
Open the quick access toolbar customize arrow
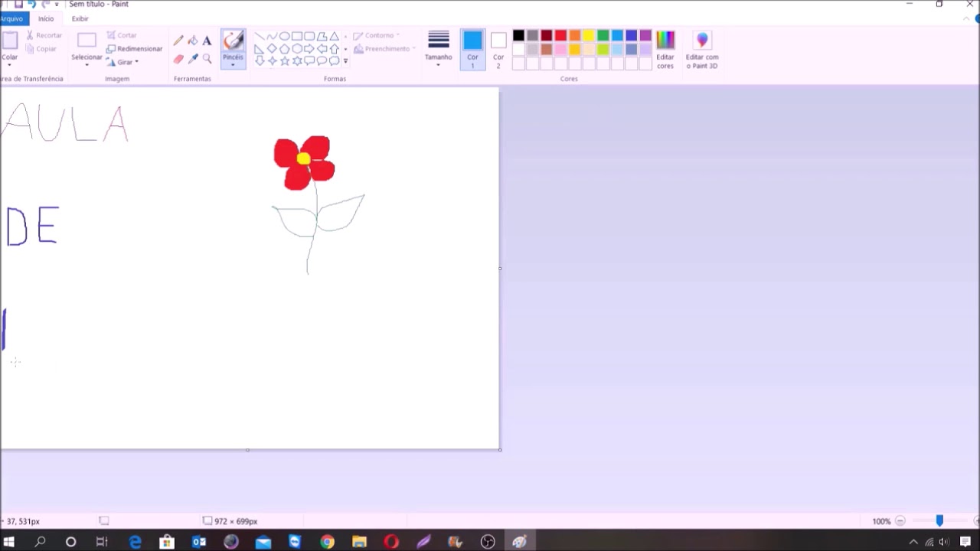[x=57, y=5]
